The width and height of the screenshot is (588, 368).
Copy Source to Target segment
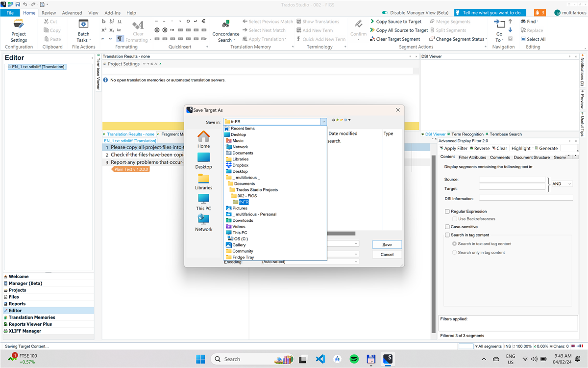[395, 22]
